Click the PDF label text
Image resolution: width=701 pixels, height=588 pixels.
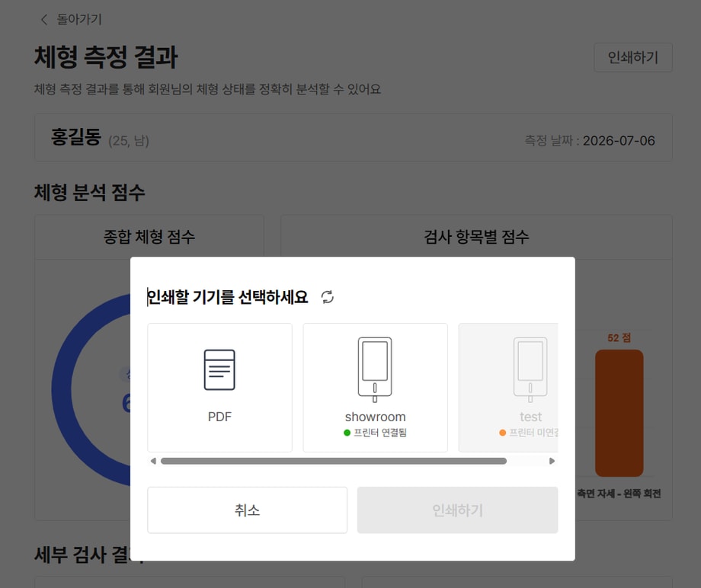(219, 417)
